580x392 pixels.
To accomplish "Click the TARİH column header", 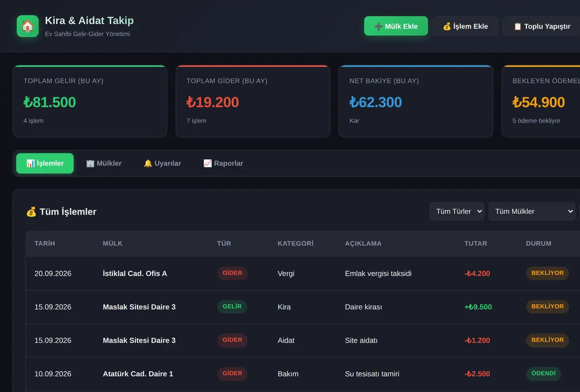I will (x=44, y=244).
